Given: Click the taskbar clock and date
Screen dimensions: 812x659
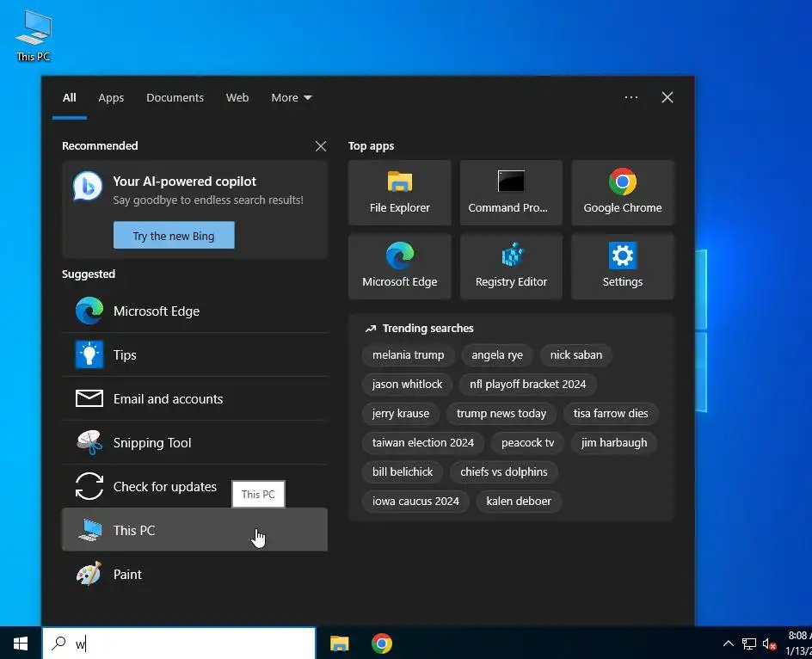Looking at the screenshot, I should click(x=798, y=643).
